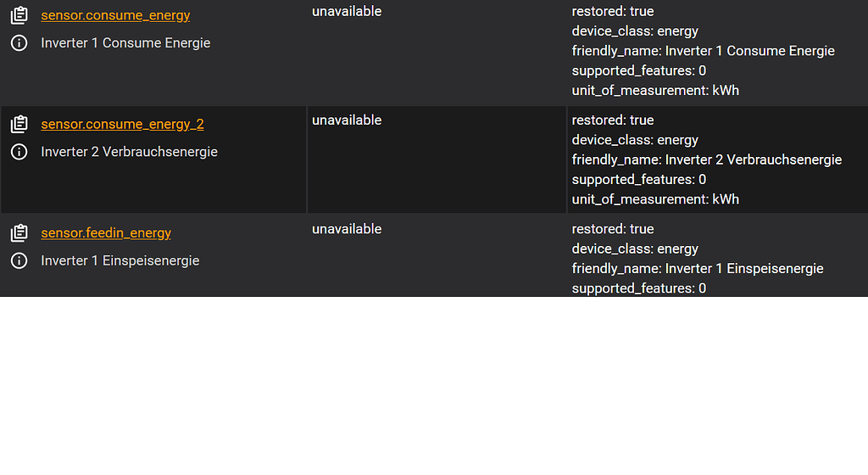Viewport: 868px width, 475px height.
Task: Copy the sensor.consume_energy_2 entity ID
Action: pos(19,125)
